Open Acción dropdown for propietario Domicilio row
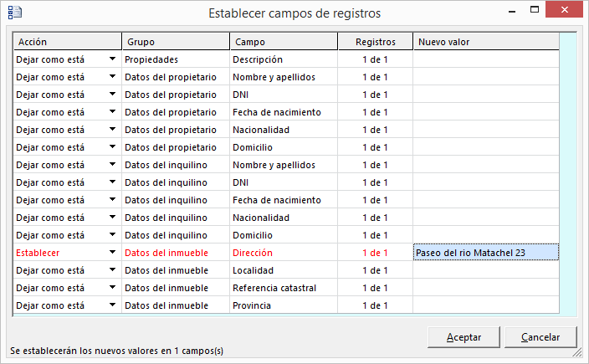 [x=112, y=147]
